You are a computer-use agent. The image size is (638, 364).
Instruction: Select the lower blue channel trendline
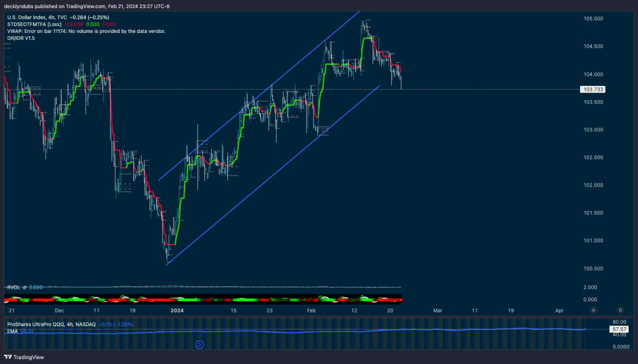pos(274,175)
